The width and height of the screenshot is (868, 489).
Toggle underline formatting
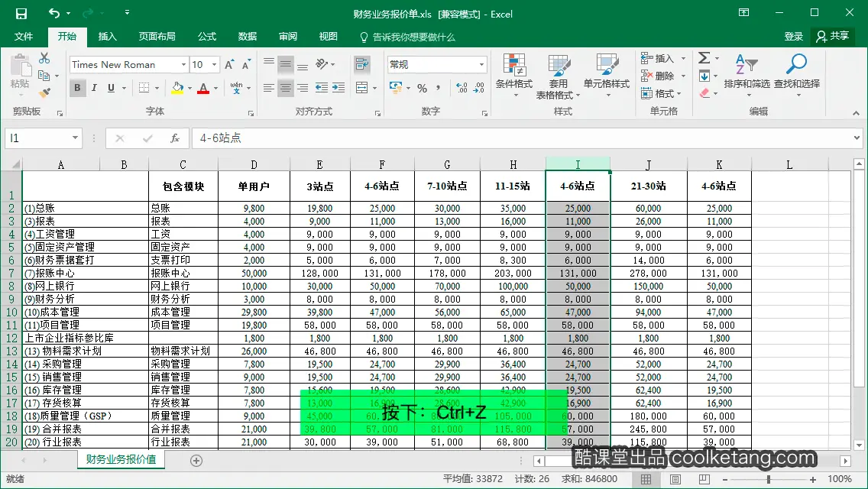[x=111, y=88]
